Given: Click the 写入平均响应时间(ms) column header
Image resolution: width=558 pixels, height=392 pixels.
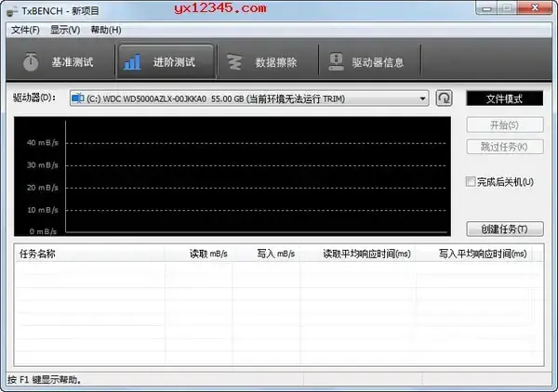Looking at the screenshot, I should [474, 254].
